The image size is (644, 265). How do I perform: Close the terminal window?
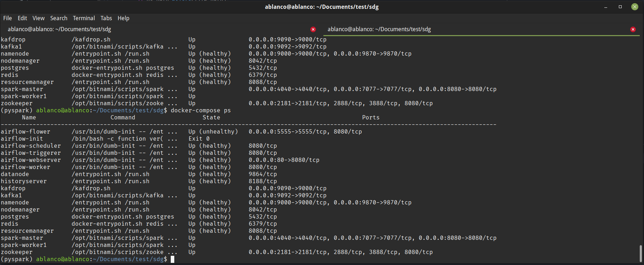(x=635, y=7)
